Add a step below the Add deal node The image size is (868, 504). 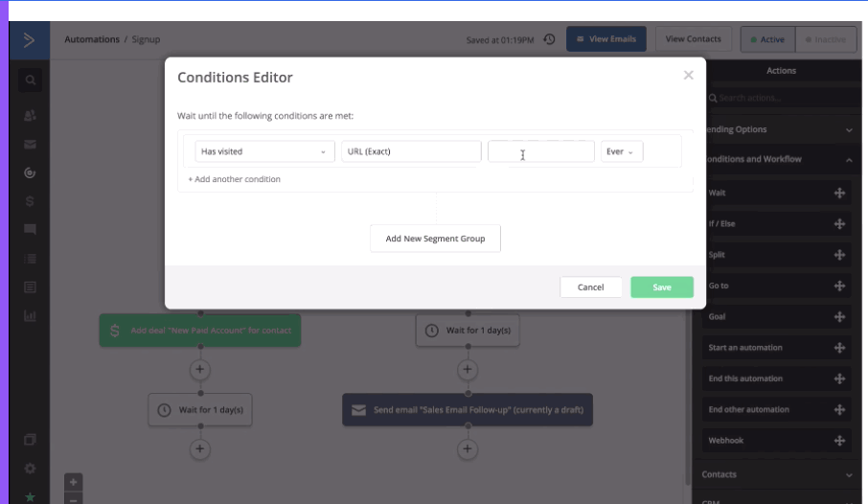pyautogui.click(x=200, y=370)
